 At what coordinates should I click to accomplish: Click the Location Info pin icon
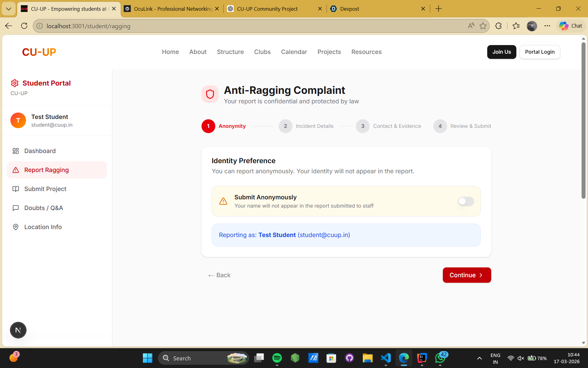[x=16, y=227]
